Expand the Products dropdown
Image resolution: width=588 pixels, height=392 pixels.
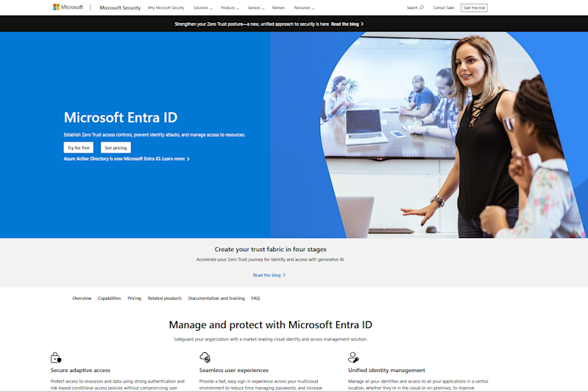tap(230, 7)
